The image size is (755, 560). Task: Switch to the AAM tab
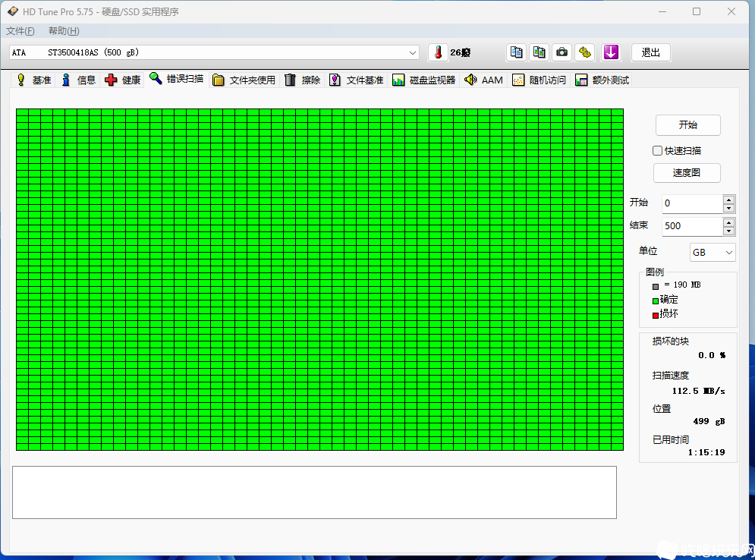(483, 80)
